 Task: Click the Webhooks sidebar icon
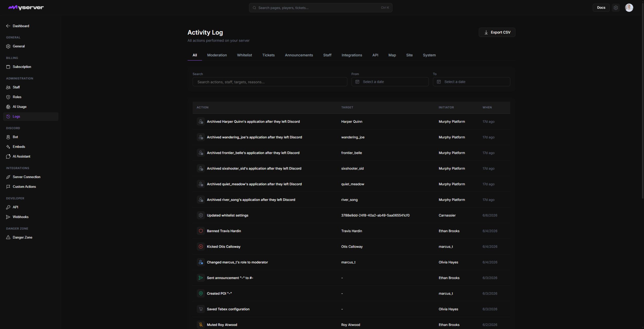[x=8, y=217]
